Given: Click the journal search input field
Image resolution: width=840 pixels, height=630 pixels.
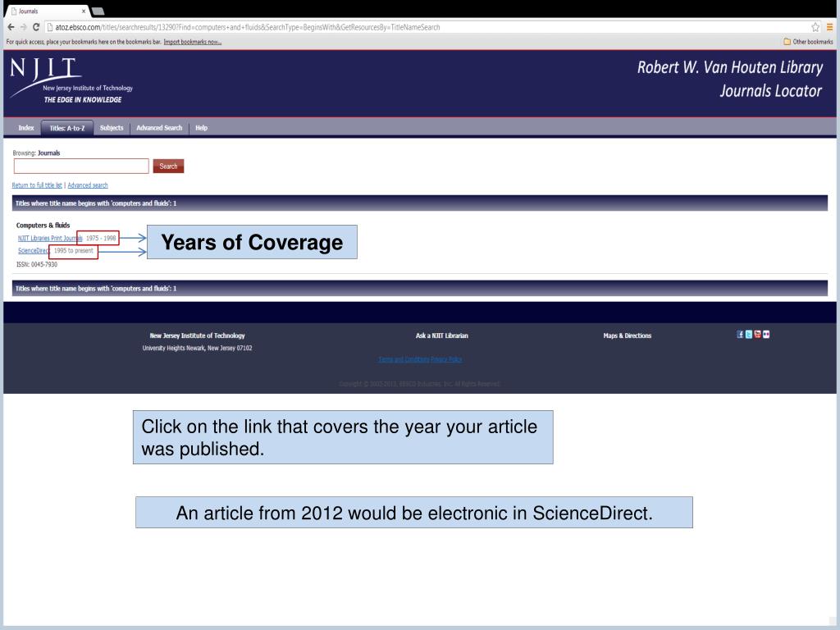Looking at the screenshot, I should (x=81, y=166).
